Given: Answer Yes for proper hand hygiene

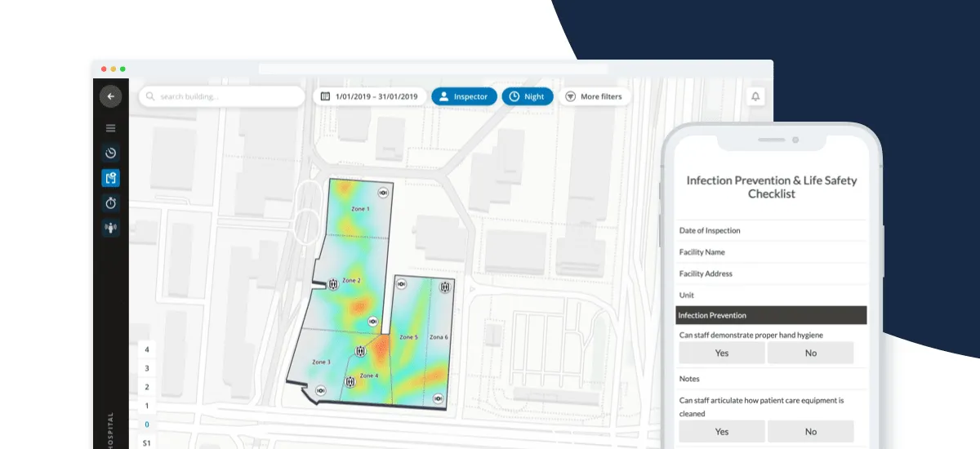Looking at the screenshot, I should (x=721, y=353).
